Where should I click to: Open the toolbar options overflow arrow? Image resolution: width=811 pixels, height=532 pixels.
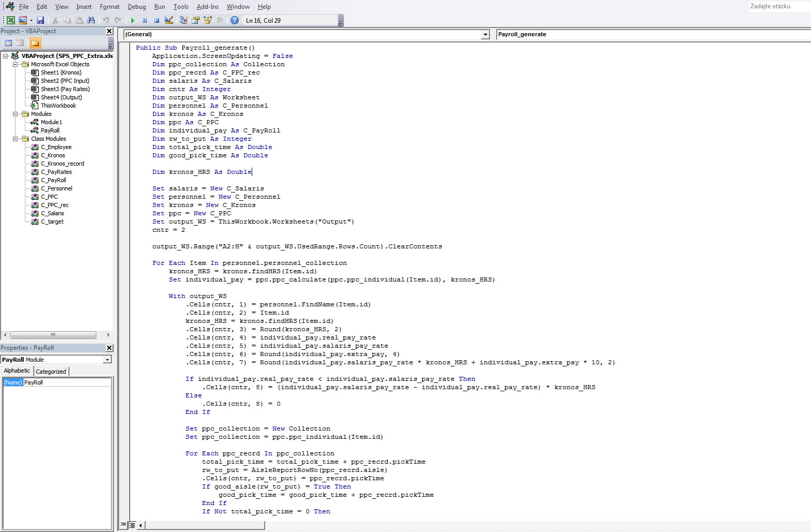pyautogui.click(x=341, y=21)
